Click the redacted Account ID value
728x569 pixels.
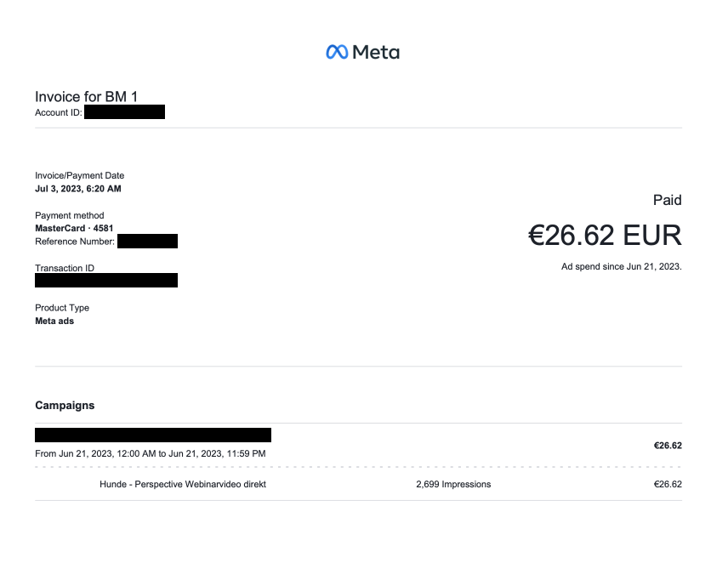[x=124, y=112]
